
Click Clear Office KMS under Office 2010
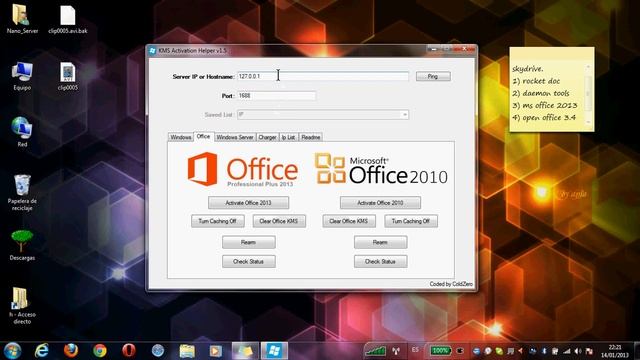point(349,221)
